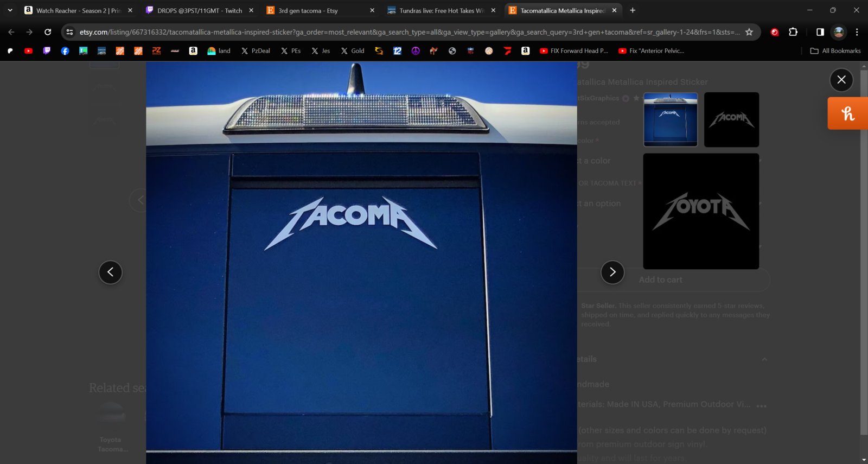The image size is (868, 464).
Task: Open the Extensions puzzle menu
Action: [x=793, y=32]
